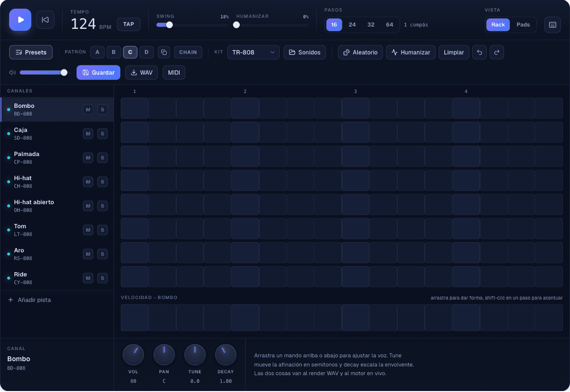
Task: Switch to pattern D
Action: click(x=146, y=52)
